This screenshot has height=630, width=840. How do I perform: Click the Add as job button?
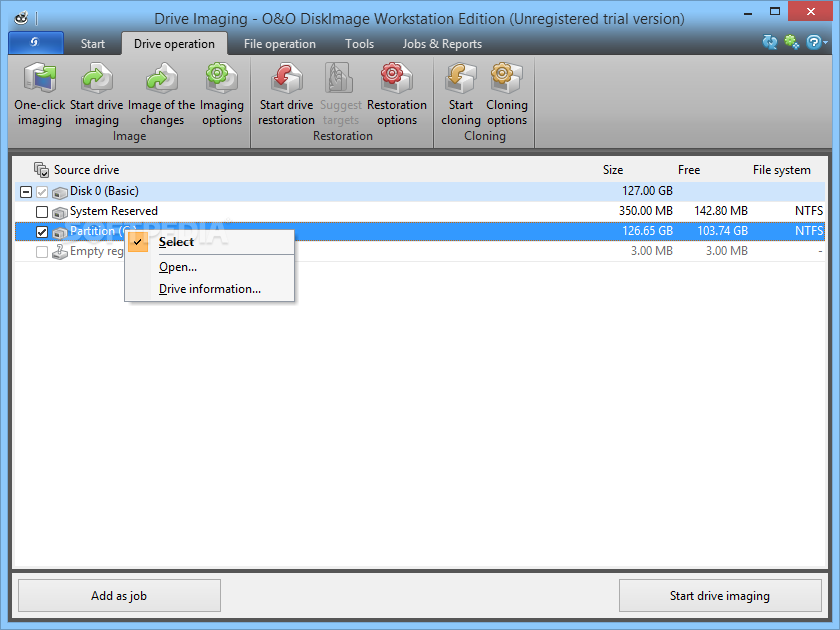[119, 595]
